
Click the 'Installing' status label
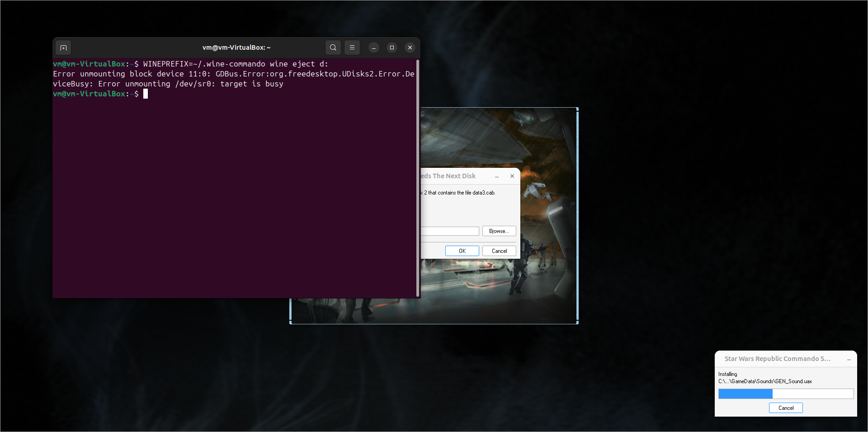[x=727, y=374]
